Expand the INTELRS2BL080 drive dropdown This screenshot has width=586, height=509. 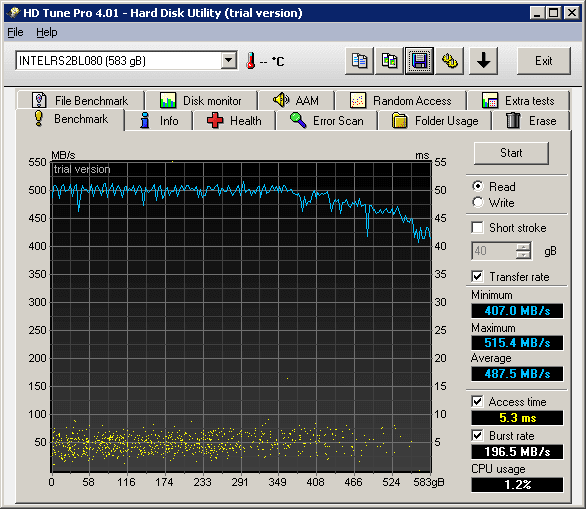[228, 60]
